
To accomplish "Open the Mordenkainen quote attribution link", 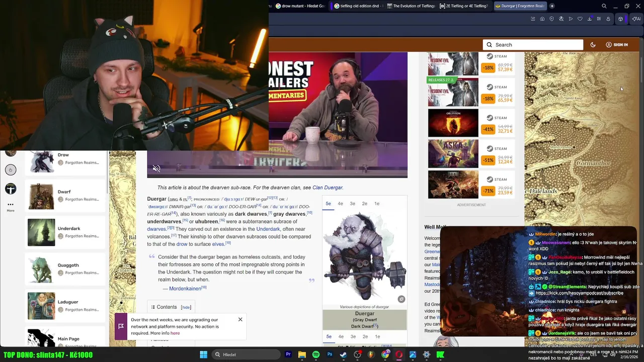I will pyautogui.click(x=185, y=289).
